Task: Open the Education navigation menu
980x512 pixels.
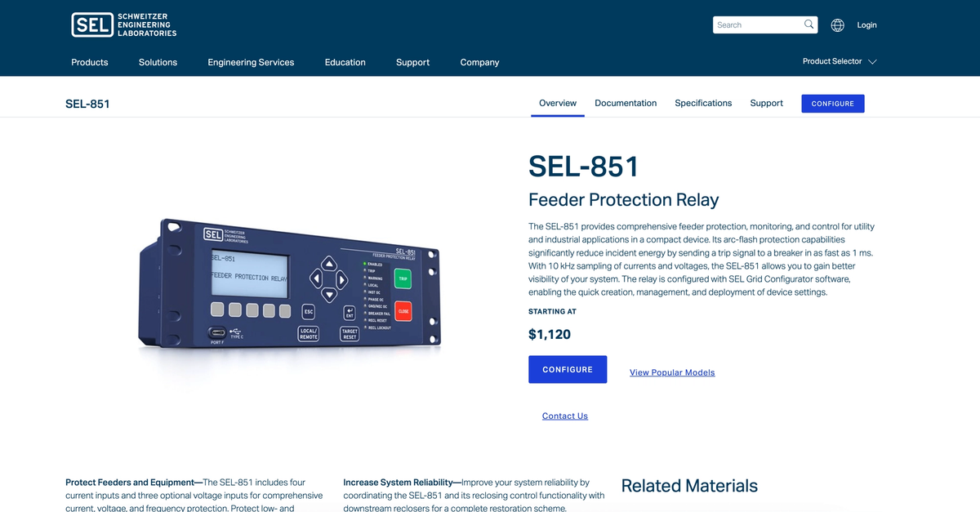Action: click(x=345, y=62)
